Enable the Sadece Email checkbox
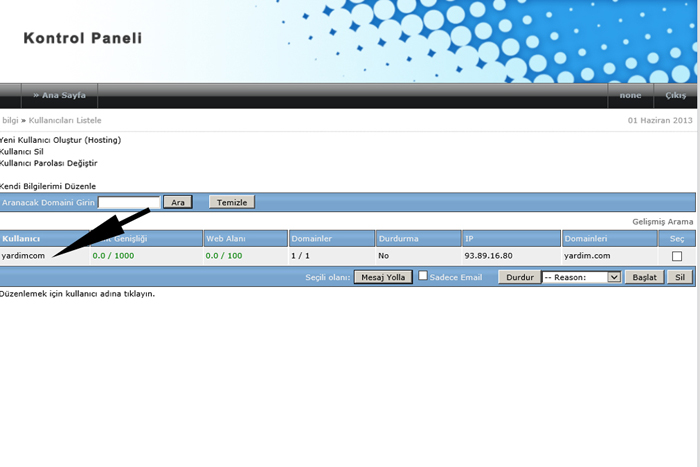 click(423, 276)
